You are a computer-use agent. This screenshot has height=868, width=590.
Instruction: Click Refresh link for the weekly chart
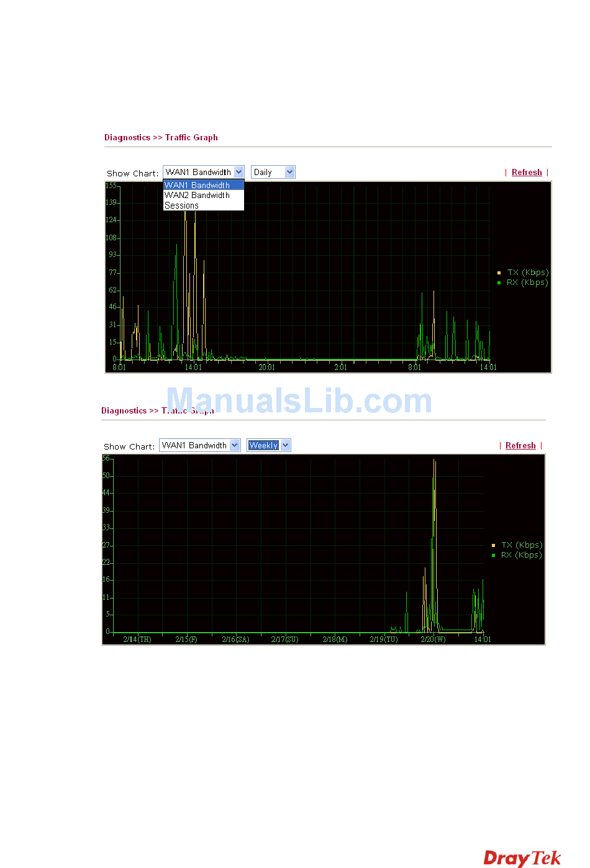[520, 446]
